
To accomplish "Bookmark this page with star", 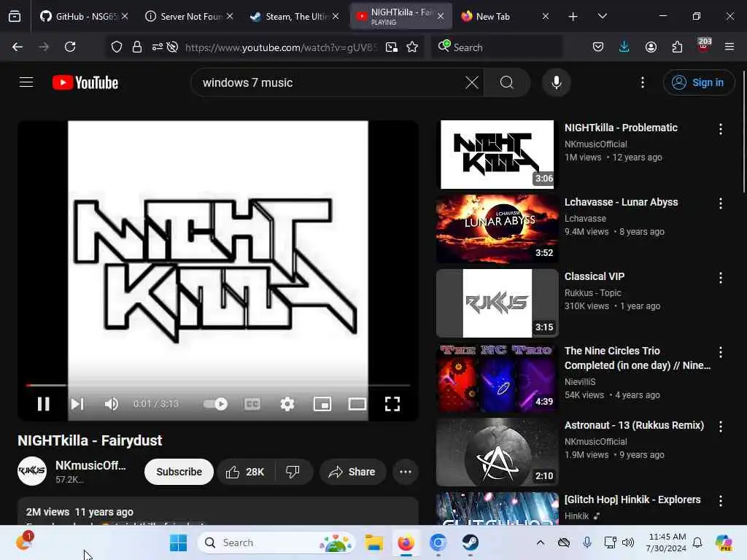I will (412, 47).
